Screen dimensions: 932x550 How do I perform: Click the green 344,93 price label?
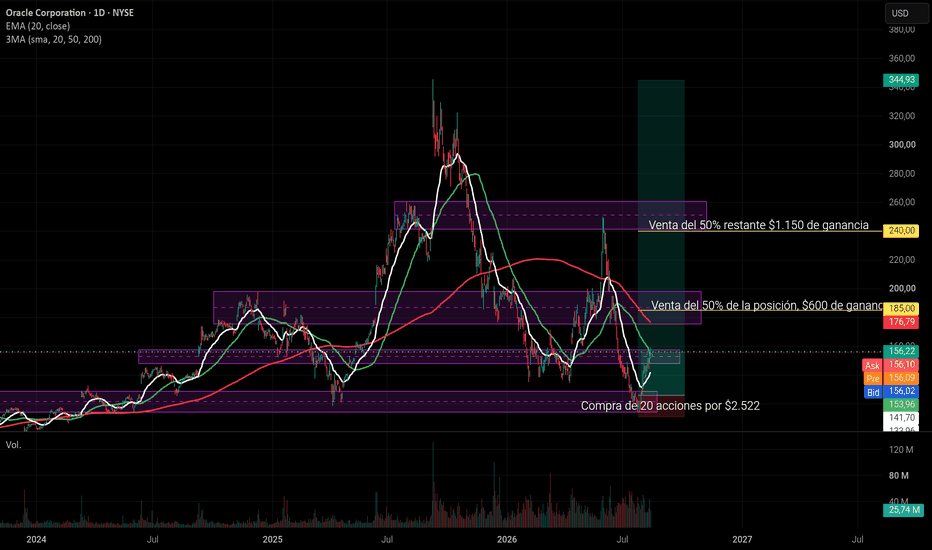click(x=902, y=80)
